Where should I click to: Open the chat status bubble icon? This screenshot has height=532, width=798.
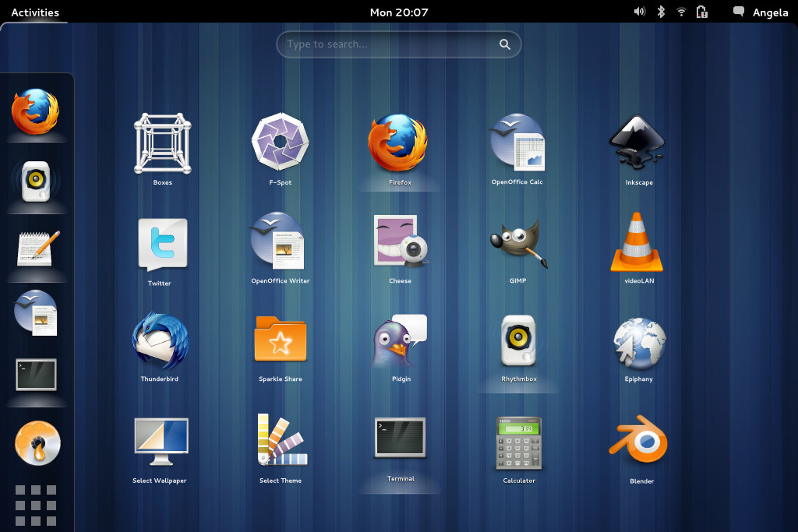(739, 12)
